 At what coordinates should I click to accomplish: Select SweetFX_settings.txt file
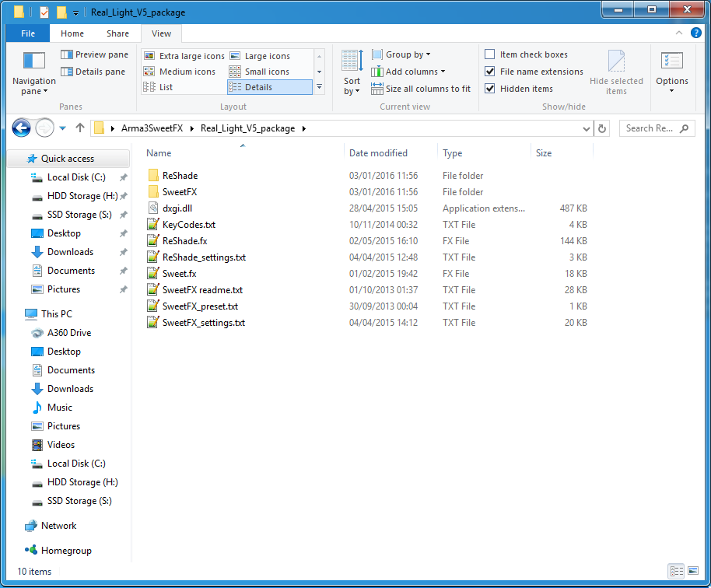click(204, 322)
